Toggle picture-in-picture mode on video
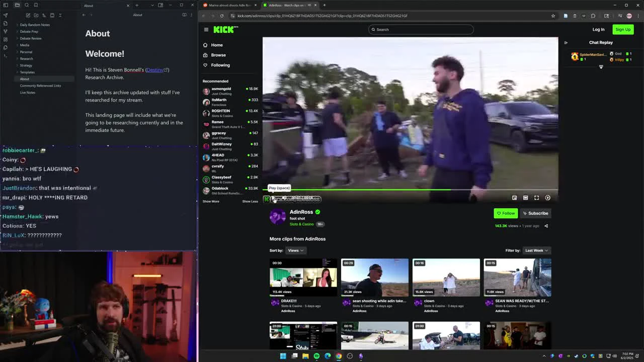This screenshot has width=644, height=362. (x=514, y=198)
